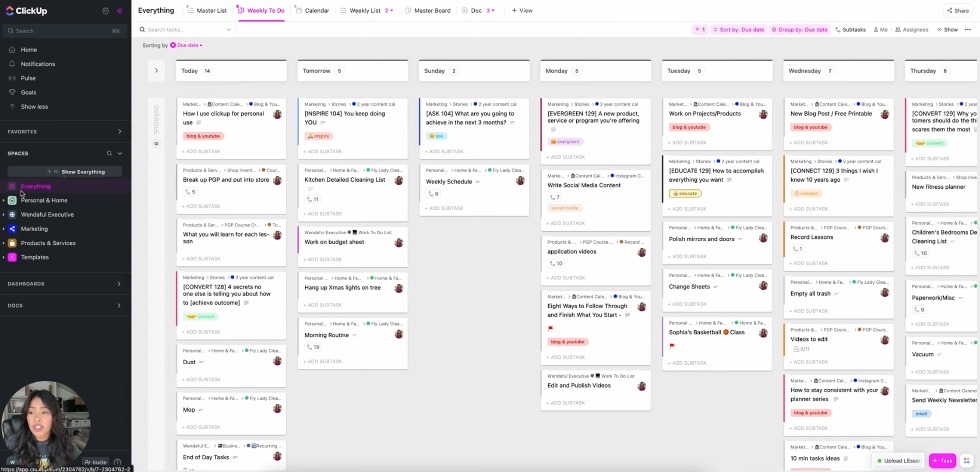Open description icon on Morning Routine card
This screenshot has height=472, width=980.
point(355,335)
